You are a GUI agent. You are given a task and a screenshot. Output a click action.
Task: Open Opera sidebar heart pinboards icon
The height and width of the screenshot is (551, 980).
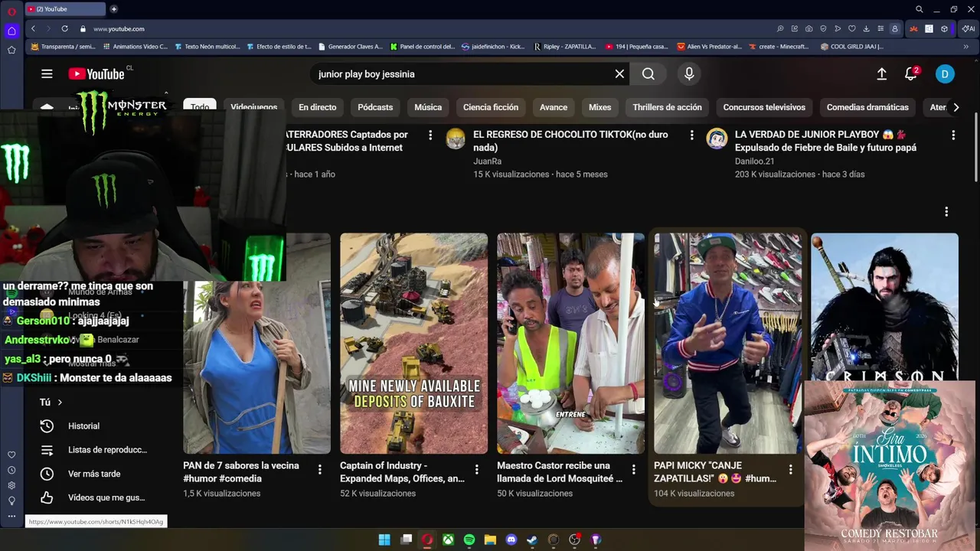[11, 455]
